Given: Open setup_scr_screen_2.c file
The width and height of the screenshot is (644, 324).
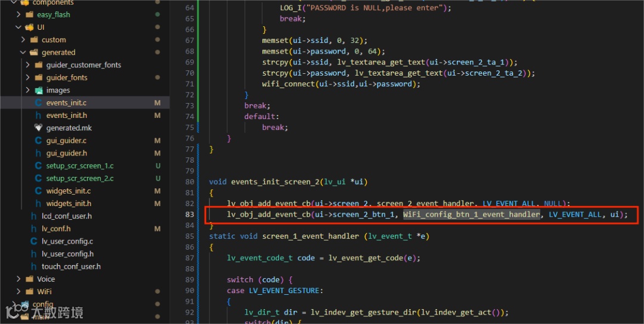Looking at the screenshot, I should pos(80,179).
